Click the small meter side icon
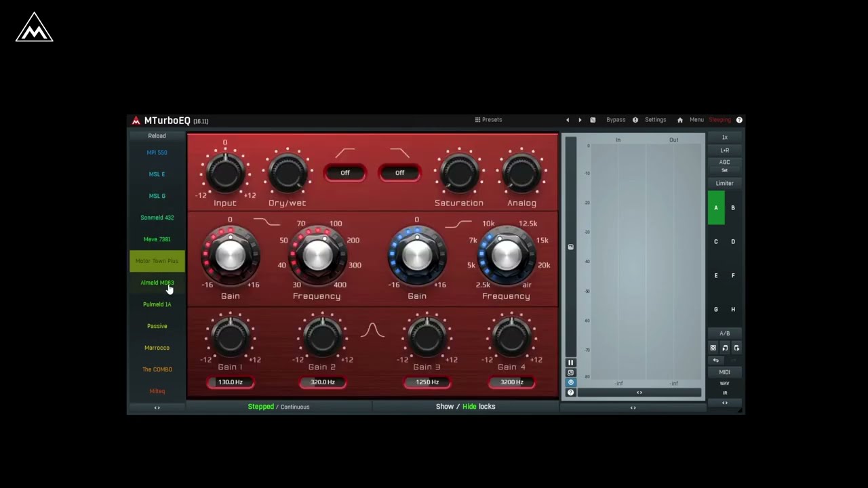This screenshot has width=868, height=488. pos(570,247)
